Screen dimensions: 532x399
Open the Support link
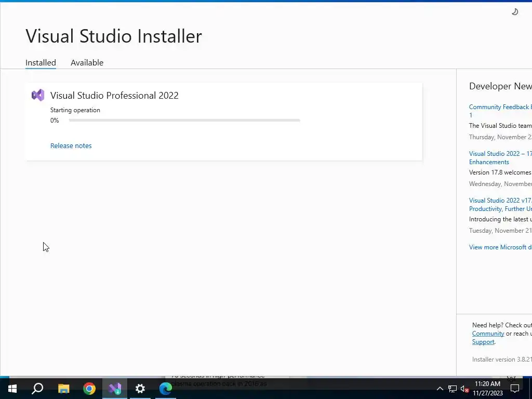(x=483, y=342)
